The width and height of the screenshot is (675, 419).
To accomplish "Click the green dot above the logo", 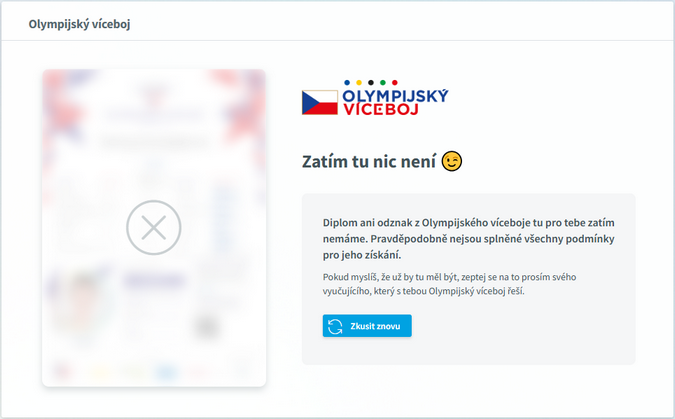I will 383,83.
